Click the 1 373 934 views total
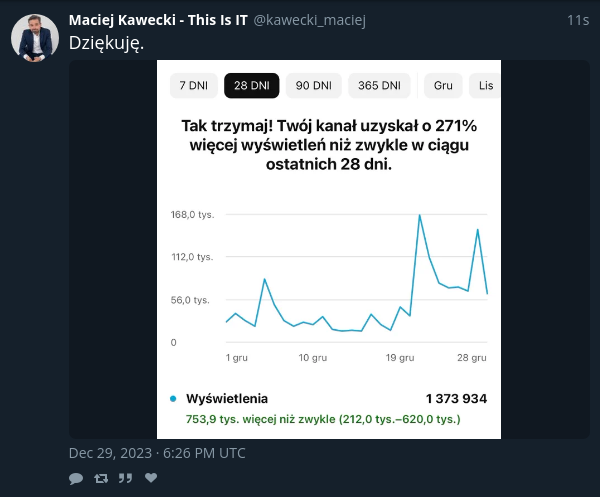This screenshot has height=497, width=600. pyautogui.click(x=456, y=399)
